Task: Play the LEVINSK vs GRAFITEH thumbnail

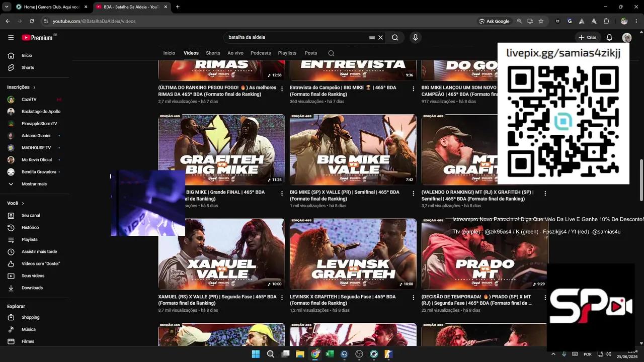Action: click(x=353, y=254)
